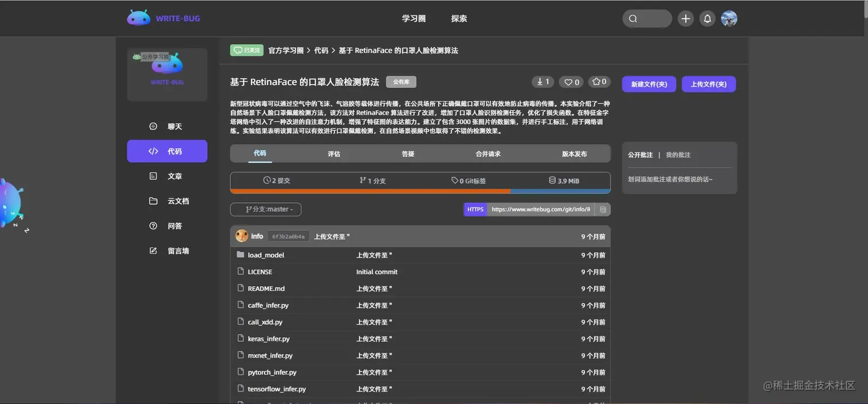Open the Initial commit message link

coord(377,272)
